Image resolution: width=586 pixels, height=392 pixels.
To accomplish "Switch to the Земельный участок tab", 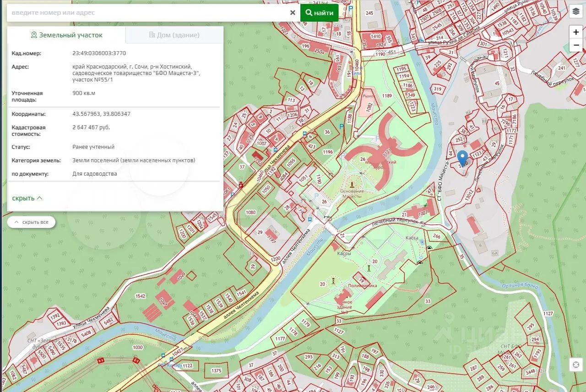I will pos(66,35).
